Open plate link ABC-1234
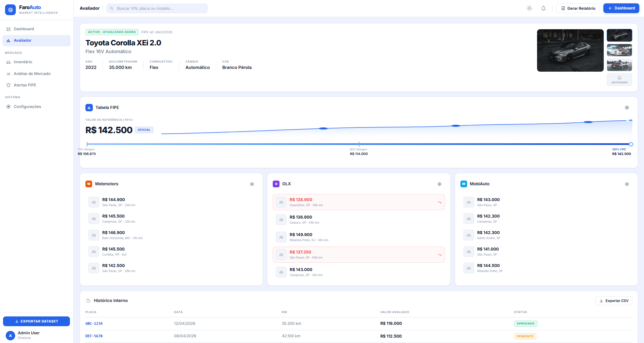The width and height of the screenshot is (644, 343). [94, 323]
